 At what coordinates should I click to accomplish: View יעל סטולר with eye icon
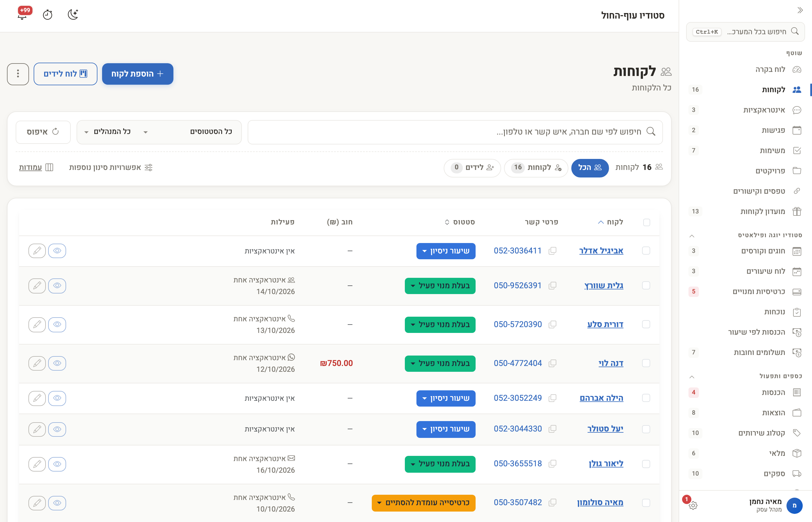(x=57, y=429)
